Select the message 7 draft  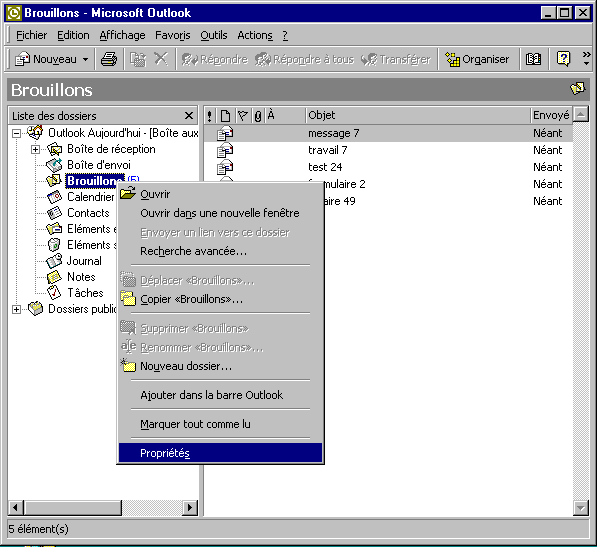pyautogui.click(x=388, y=133)
